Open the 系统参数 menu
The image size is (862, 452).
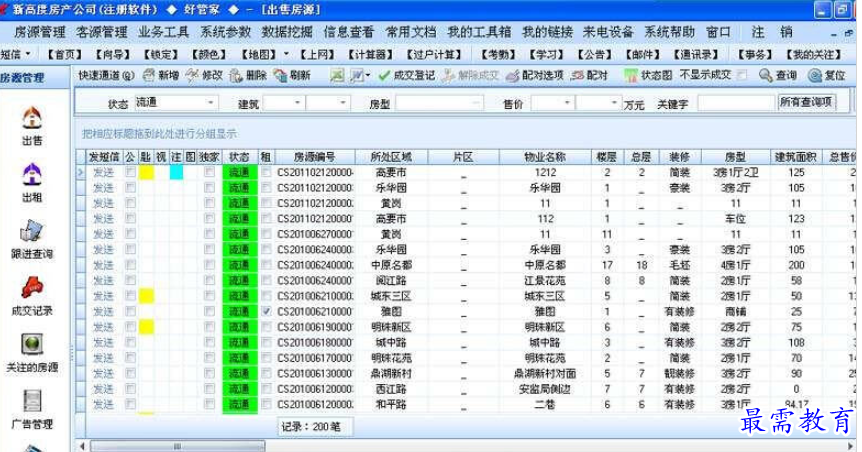click(x=225, y=32)
